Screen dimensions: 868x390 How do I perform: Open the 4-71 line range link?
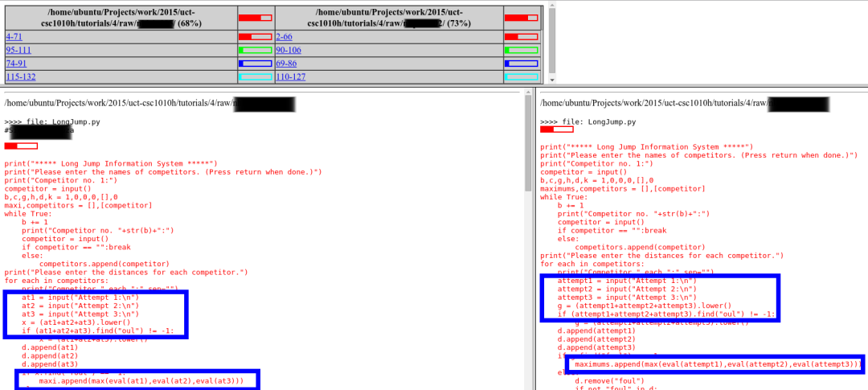(14, 36)
